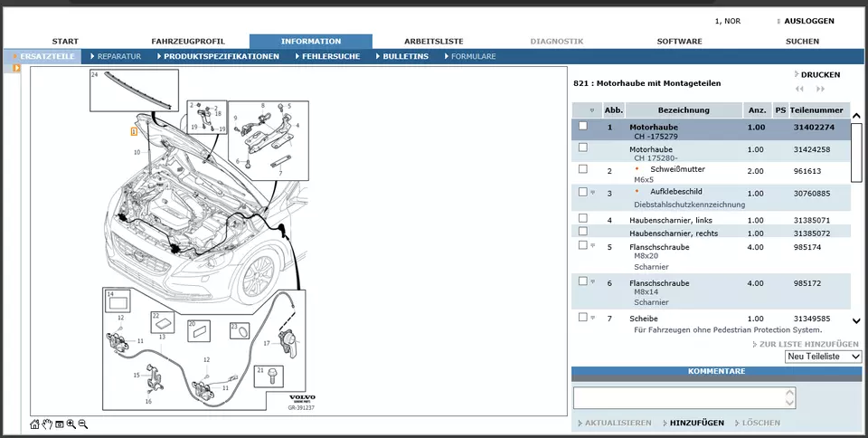Select the hand pan tool
The width and height of the screenshot is (868, 438).
coord(47,424)
